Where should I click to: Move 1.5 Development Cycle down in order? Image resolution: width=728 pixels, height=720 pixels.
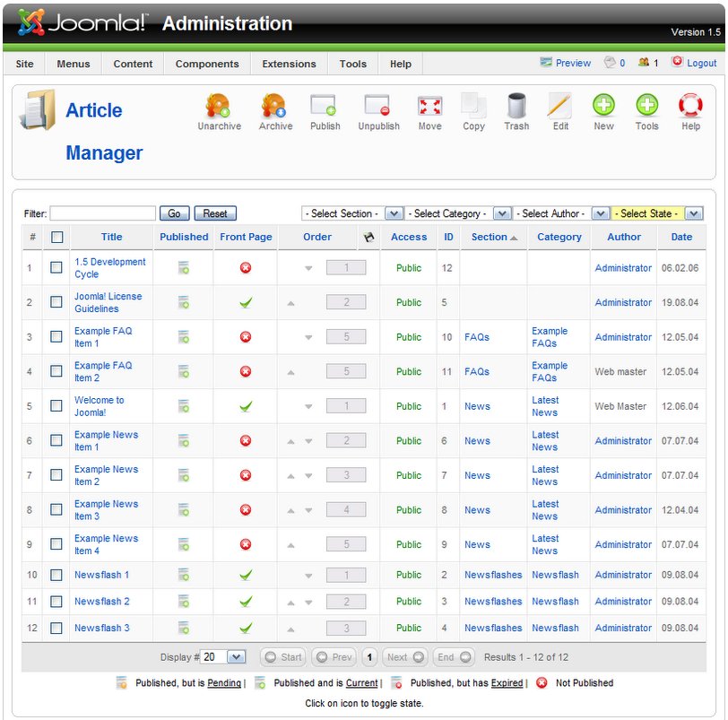click(x=308, y=268)
